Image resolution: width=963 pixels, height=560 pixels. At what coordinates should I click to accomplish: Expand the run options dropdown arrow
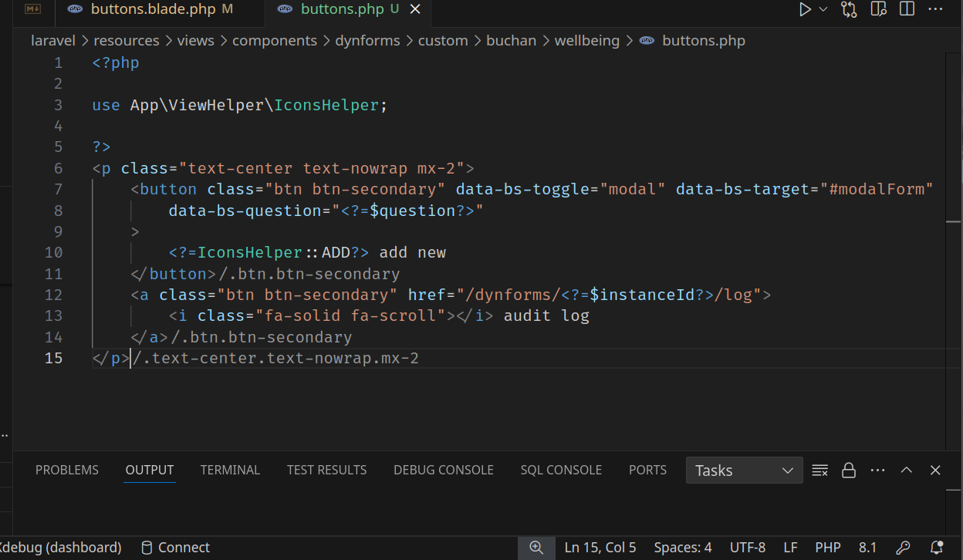tap(823, 9)
